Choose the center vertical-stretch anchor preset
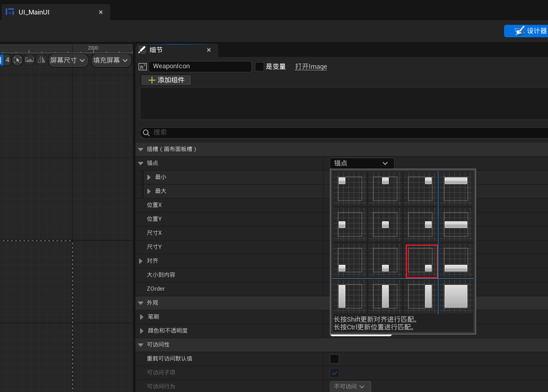 click(x=385, y=296)
